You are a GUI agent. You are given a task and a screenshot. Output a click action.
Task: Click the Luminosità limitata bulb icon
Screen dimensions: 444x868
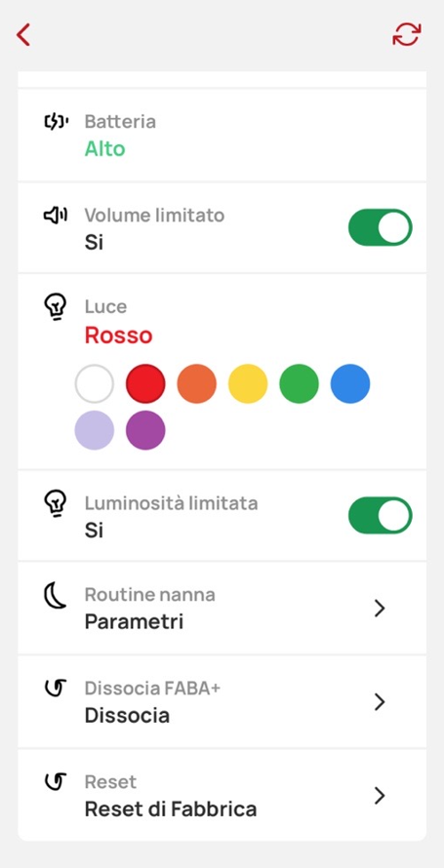56,504
